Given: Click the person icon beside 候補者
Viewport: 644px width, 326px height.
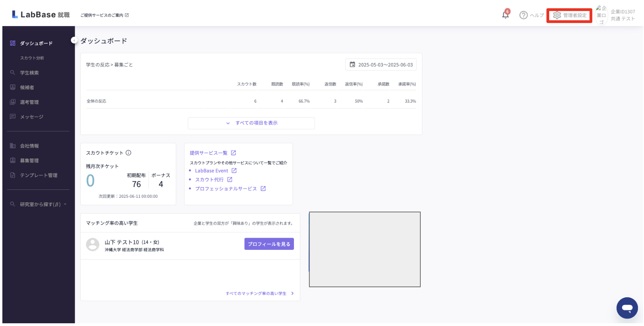Looking at the screenshot, I should pos(13,87).
